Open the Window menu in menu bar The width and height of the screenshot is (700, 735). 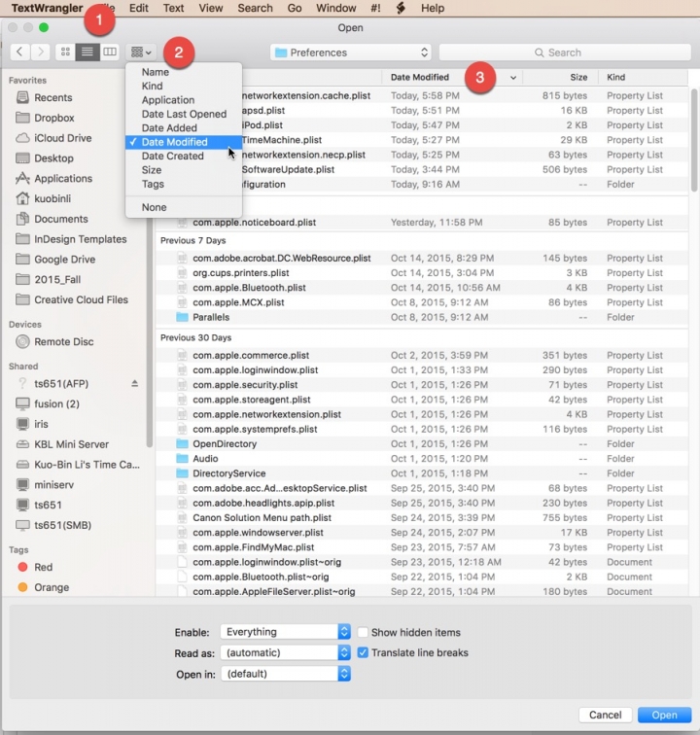(336, 8)
